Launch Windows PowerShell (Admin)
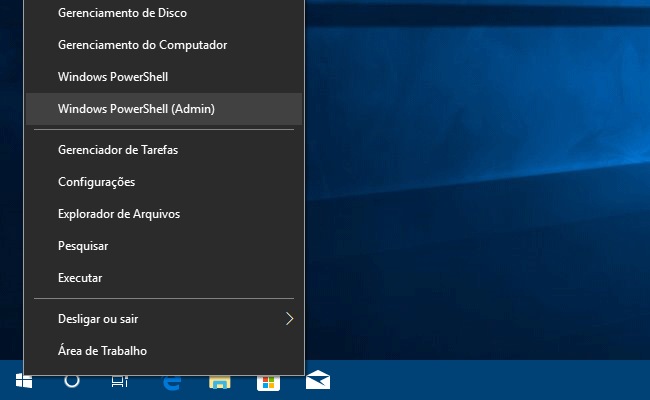650x400 pixels. 164,109
